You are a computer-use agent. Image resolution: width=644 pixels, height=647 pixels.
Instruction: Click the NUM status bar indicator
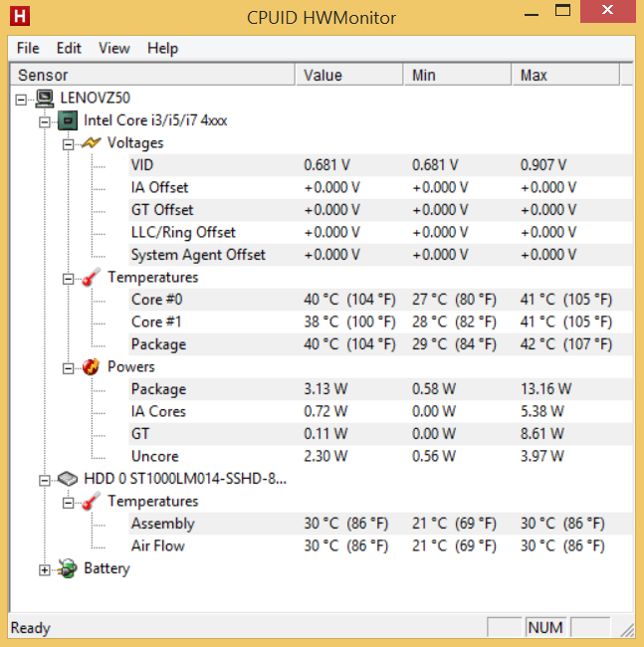(545, 628)
